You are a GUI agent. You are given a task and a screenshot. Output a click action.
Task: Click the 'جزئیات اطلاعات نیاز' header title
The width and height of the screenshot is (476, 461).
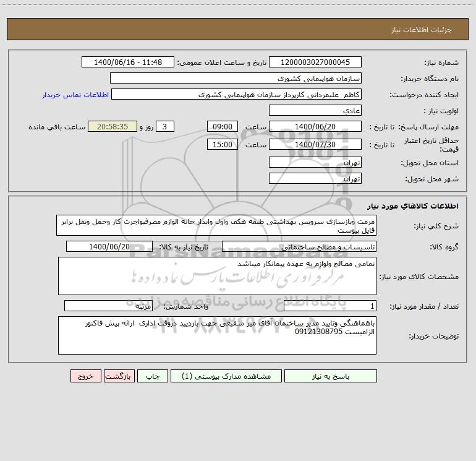tap(422, 30)
